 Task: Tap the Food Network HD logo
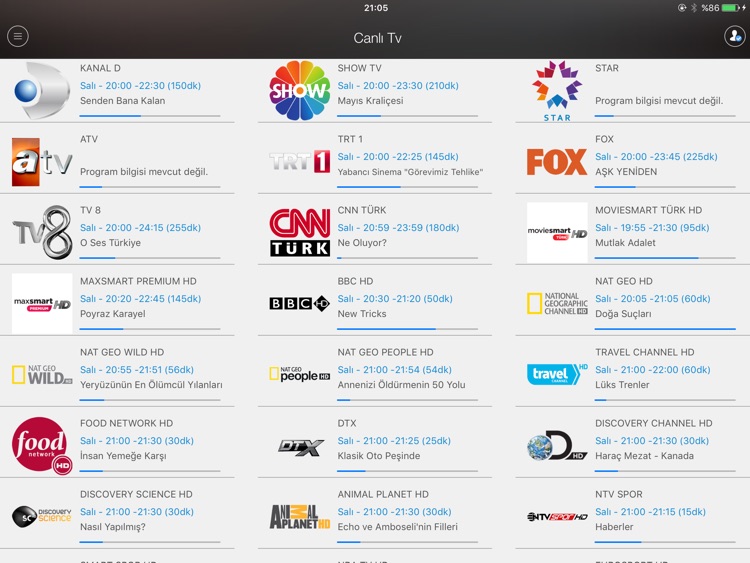click(42, 445)
